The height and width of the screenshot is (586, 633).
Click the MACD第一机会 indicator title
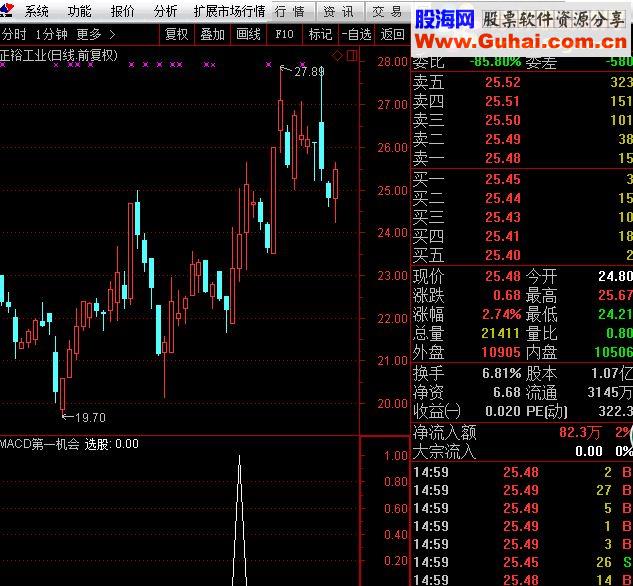(40, 444)
